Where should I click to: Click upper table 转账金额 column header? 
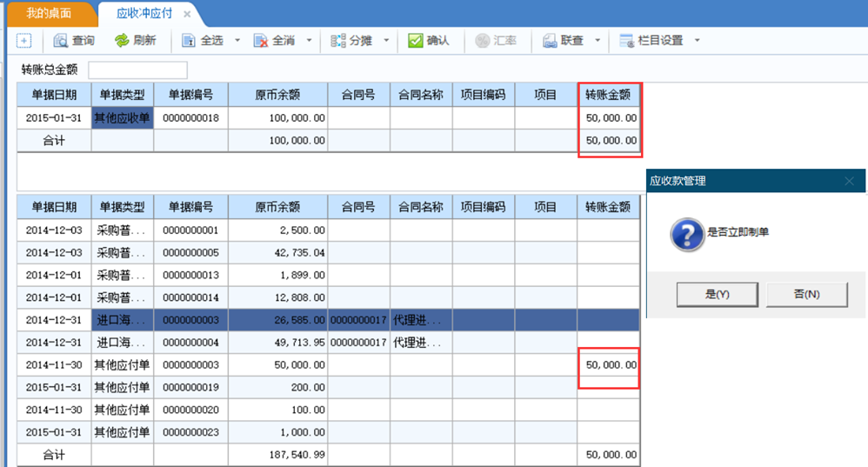[608, 95]
